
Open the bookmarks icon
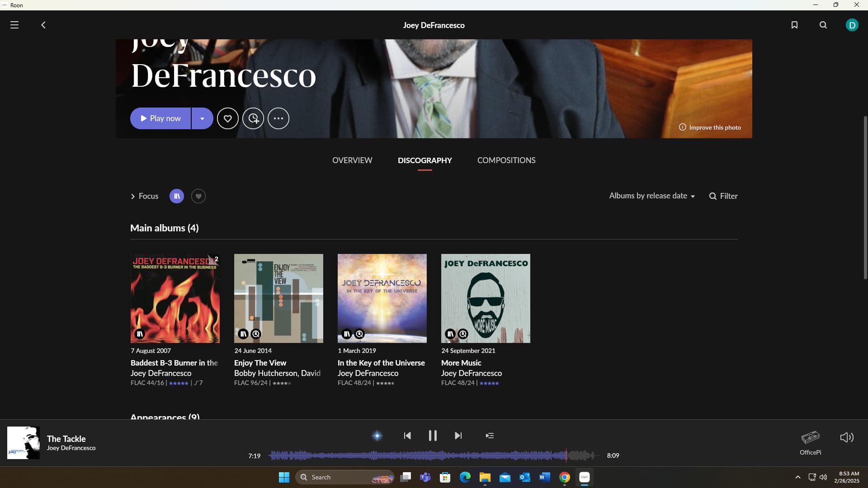(x=794, y=25)
